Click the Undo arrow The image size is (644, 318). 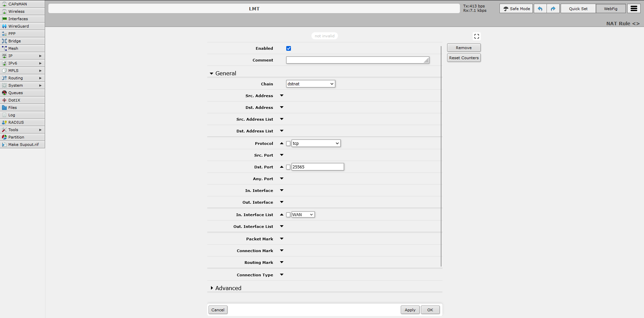tap(540, 8)
